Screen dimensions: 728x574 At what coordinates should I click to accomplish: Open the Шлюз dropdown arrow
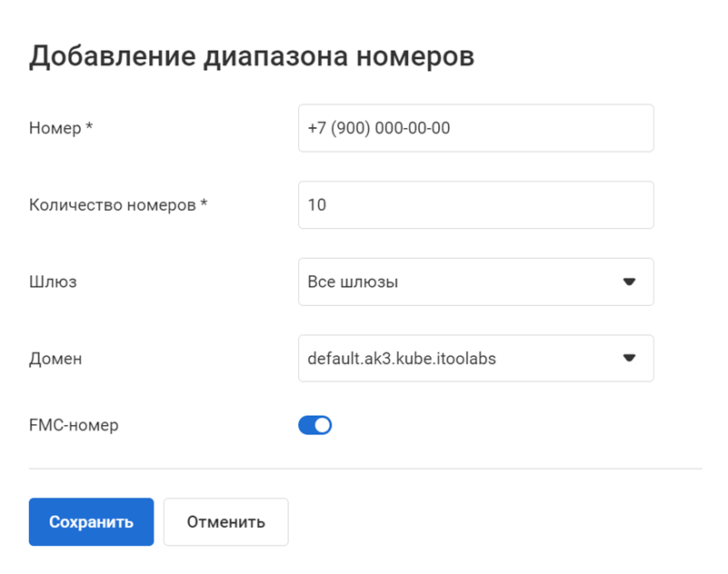[x=628, y=282]
